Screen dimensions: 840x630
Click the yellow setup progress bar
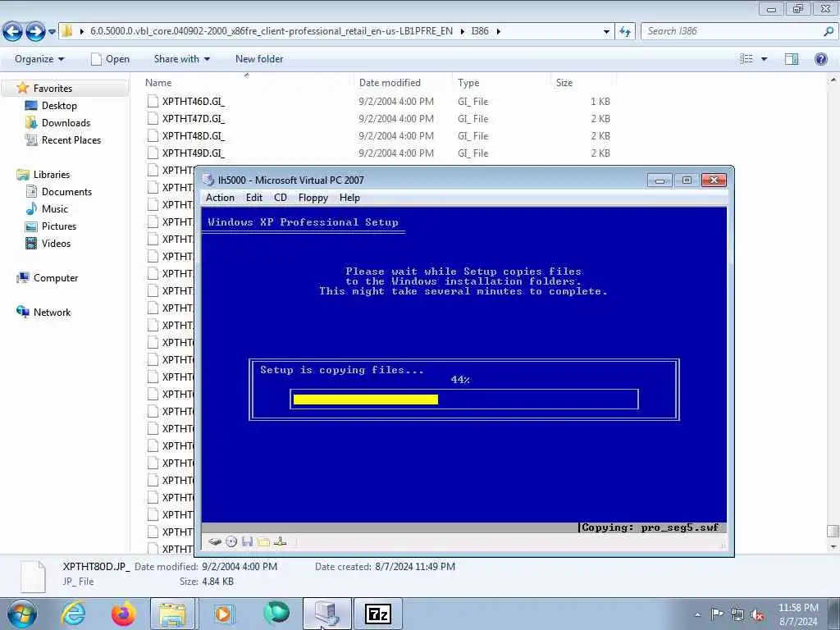pyautogui.click(x=365, y=399)
